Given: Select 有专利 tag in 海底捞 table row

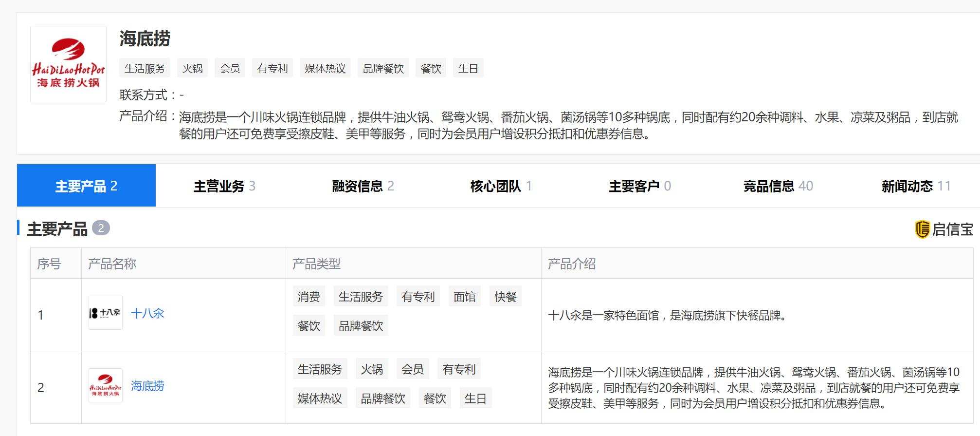Looking at the screenshot, I should 459,369.
